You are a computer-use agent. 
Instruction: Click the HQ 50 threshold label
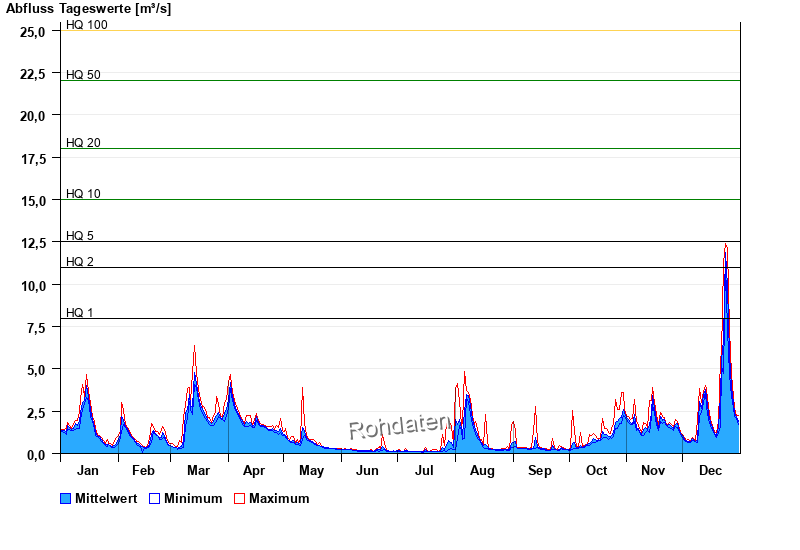(83, 75)
